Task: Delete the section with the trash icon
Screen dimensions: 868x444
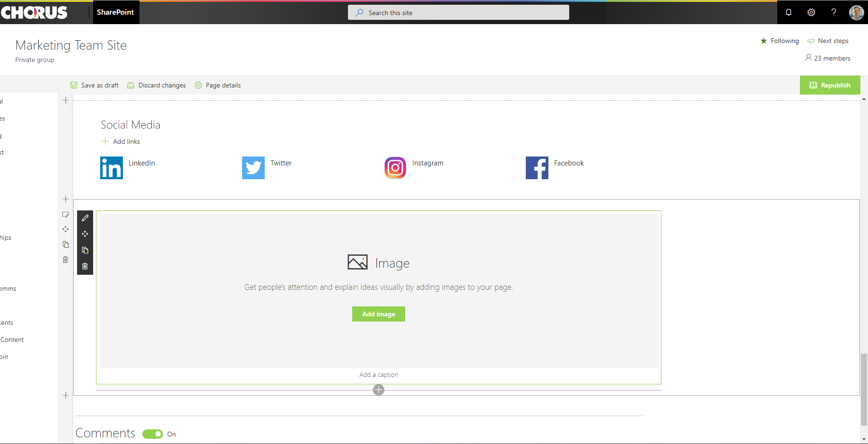Action: coord(66,260)
